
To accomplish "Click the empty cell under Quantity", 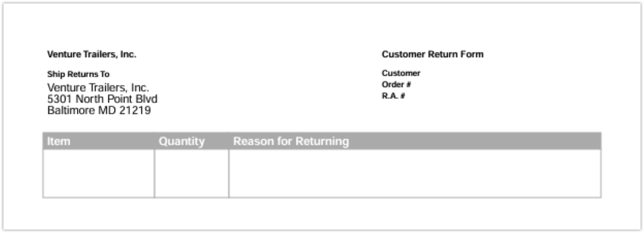I will point(191,173).
